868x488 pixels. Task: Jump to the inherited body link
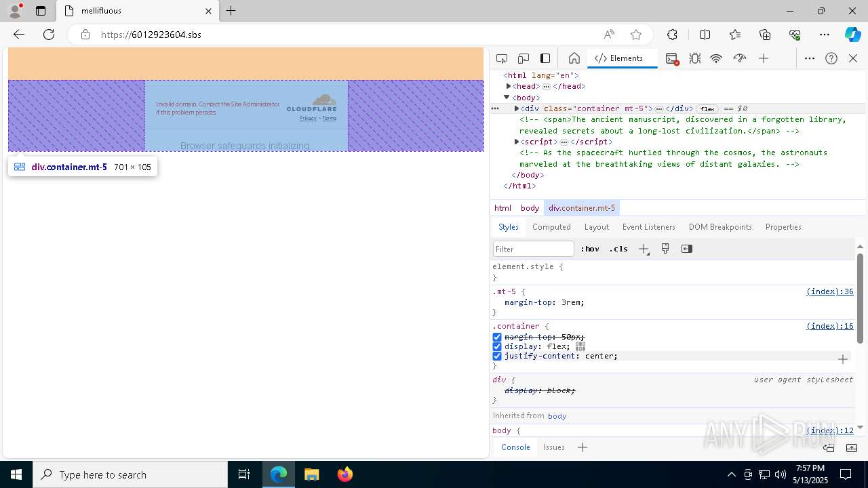click(557, 415)
